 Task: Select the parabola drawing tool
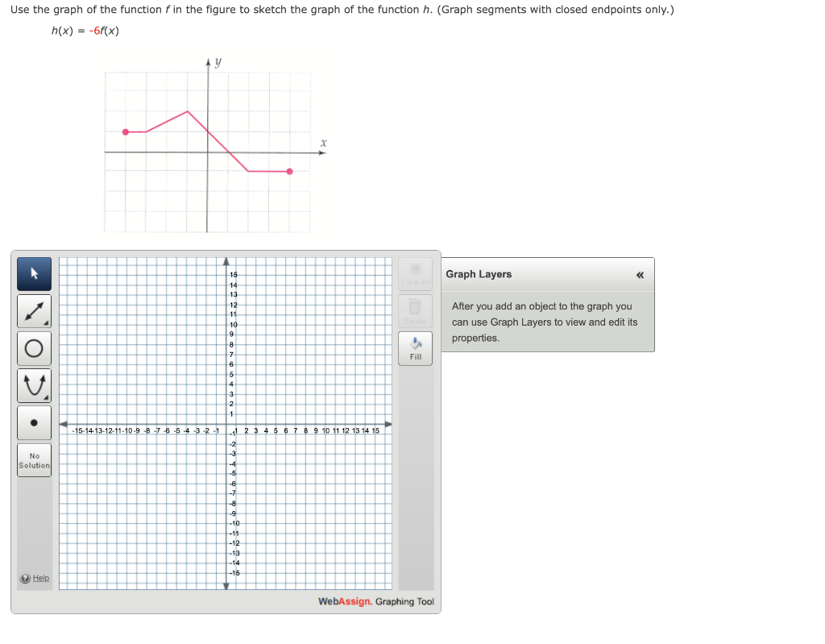[x=34, y=384]
